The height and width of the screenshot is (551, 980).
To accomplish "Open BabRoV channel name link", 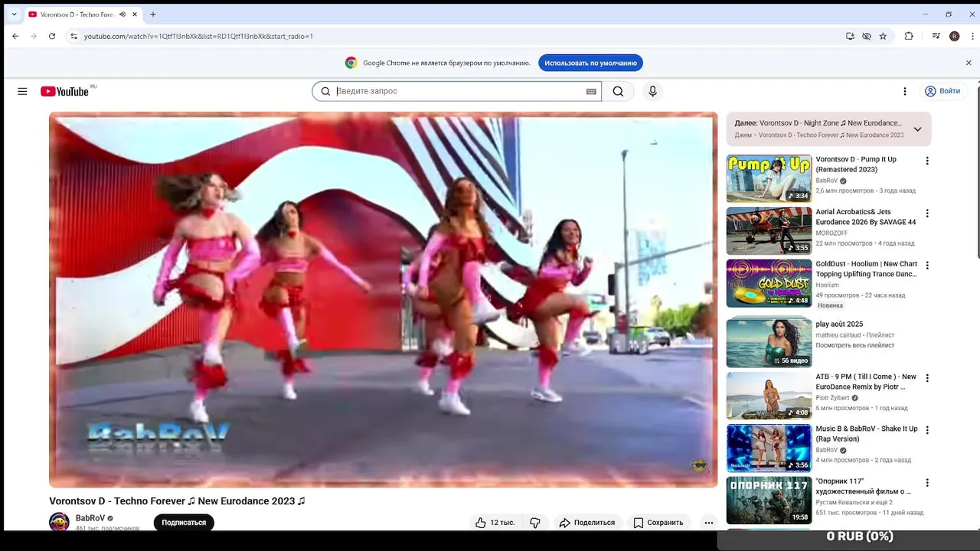I will [90, 518].
